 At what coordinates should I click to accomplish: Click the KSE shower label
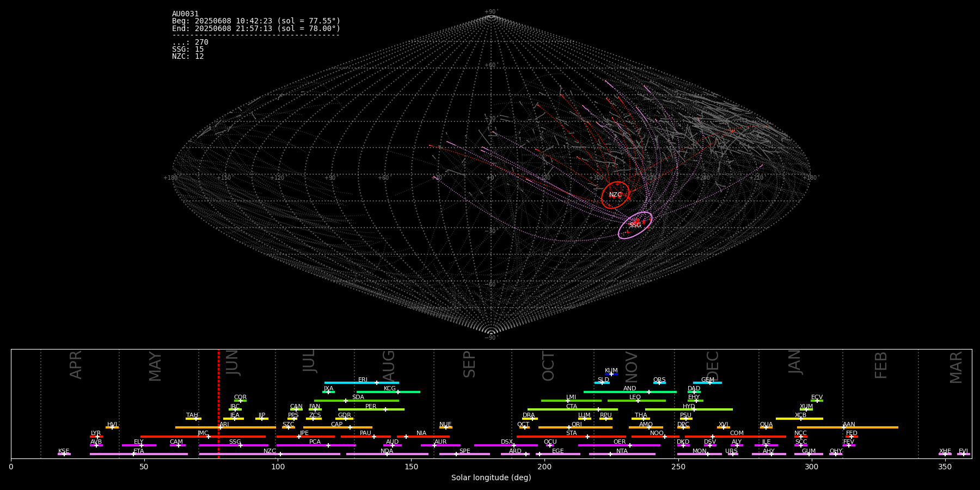[x=64, y=451]
